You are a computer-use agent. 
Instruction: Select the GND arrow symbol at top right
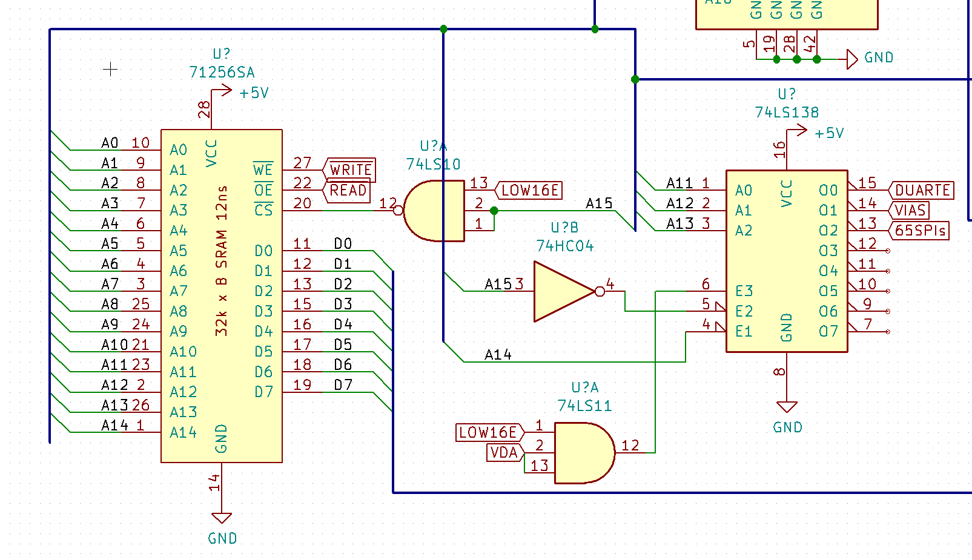point(851,59)
